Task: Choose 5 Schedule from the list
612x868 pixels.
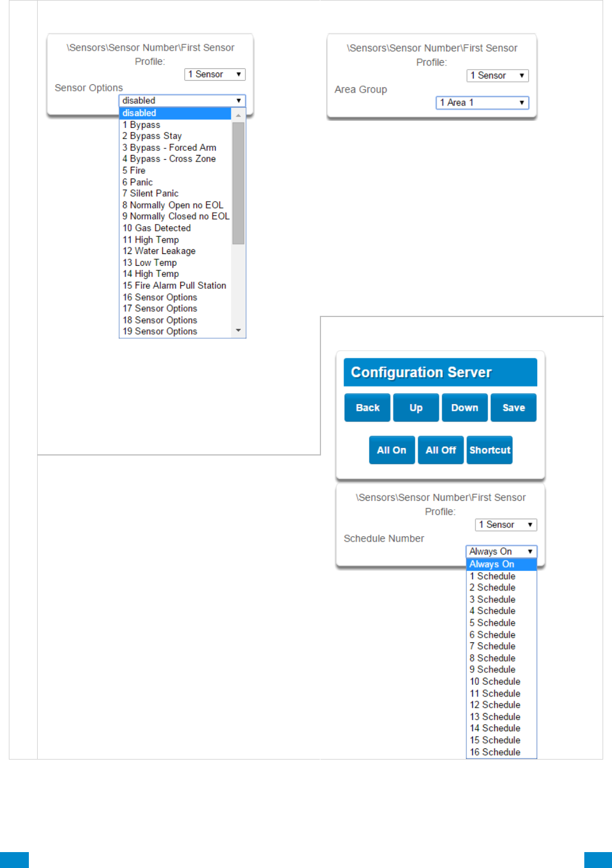Action: pos(501,623)
